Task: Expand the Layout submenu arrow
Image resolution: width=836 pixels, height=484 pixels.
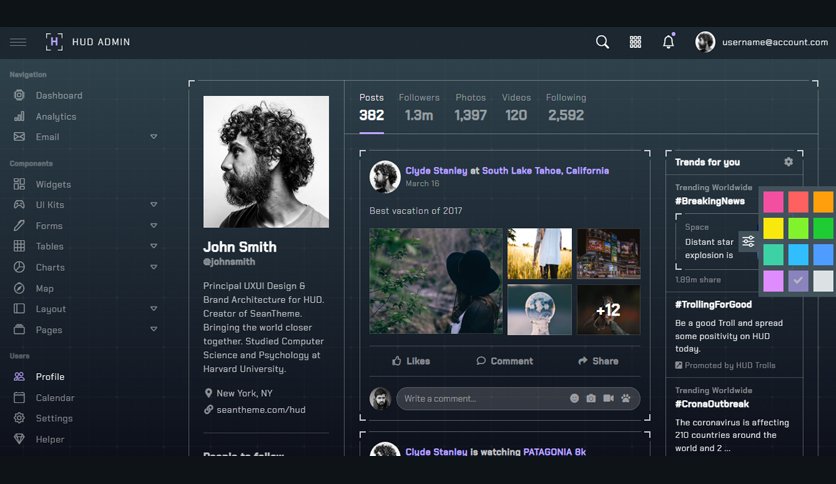Action: click(x=154, y=309)
